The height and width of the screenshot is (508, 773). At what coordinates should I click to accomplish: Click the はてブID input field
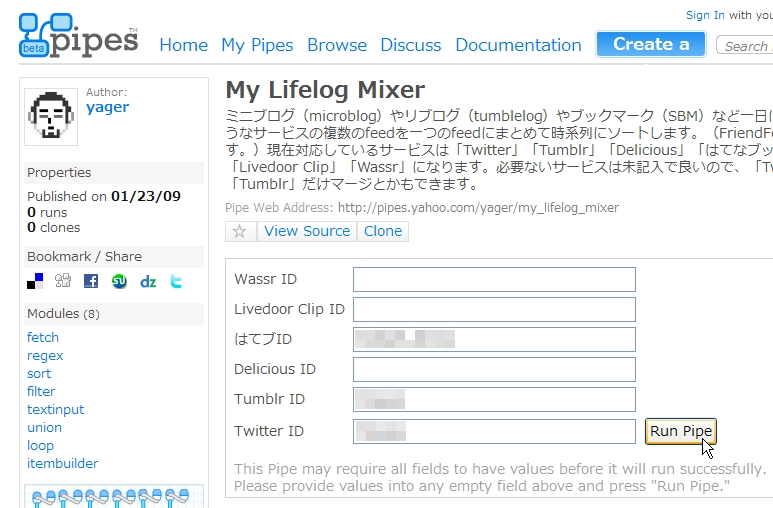[x=494, y=339]
